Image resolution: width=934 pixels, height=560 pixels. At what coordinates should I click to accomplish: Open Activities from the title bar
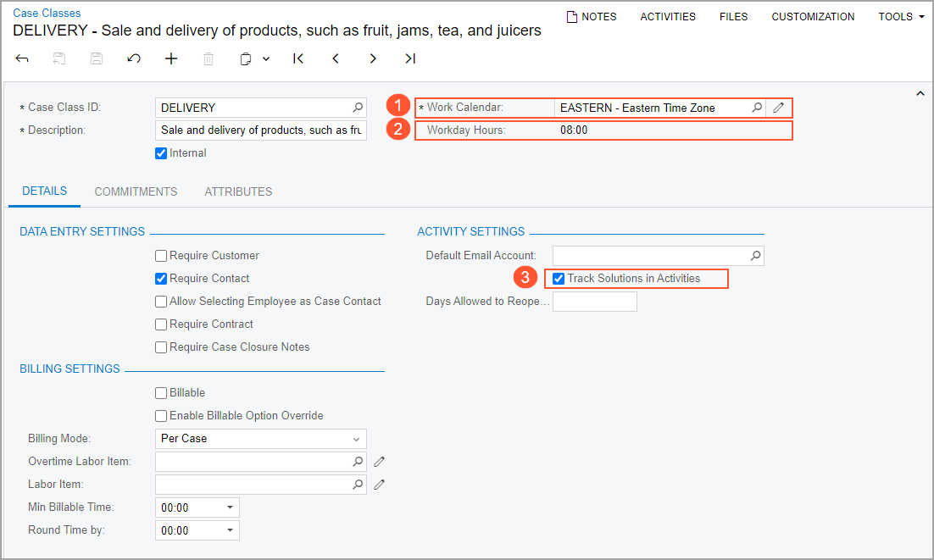click(x=668, y=17)
